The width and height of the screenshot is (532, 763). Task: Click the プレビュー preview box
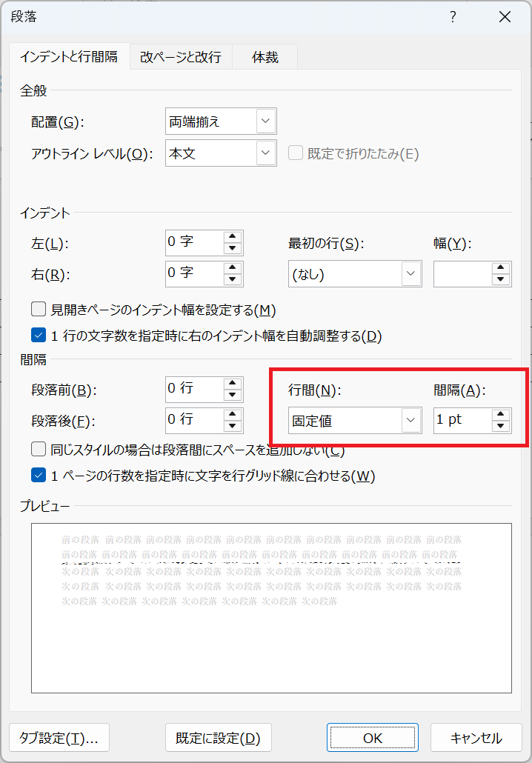[272, 607]
